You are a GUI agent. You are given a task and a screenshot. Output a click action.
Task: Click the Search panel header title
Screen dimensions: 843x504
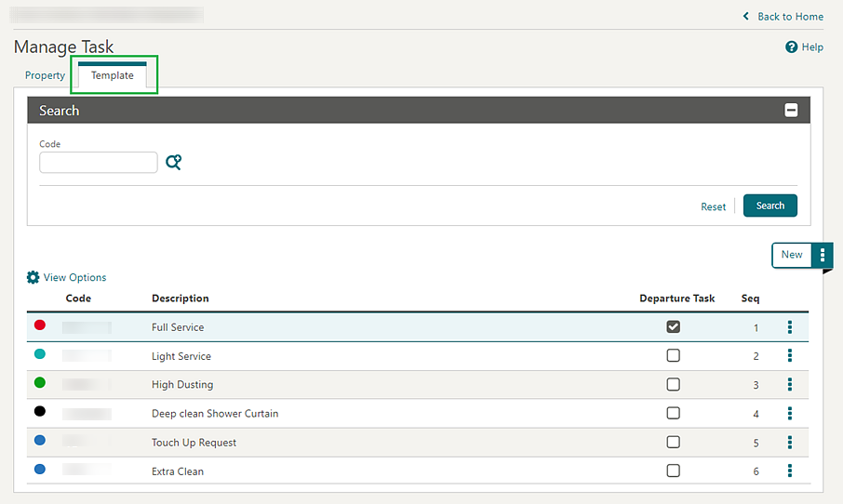point(60,111)
